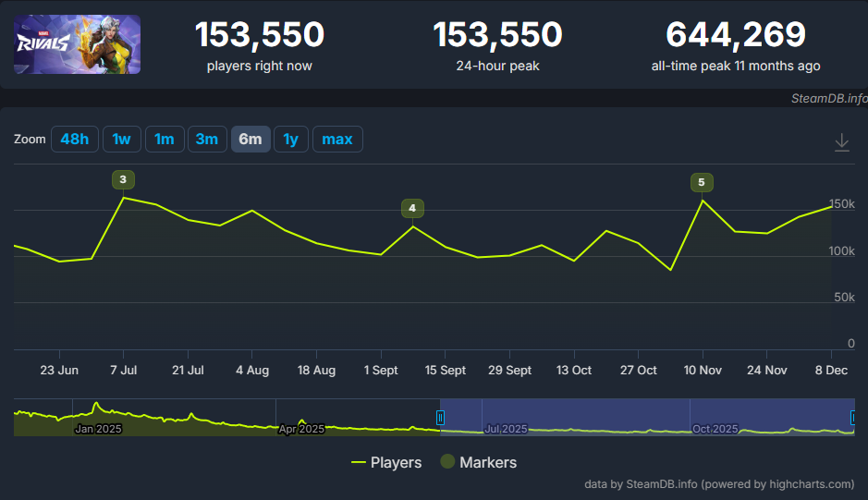Set zoom to 48h
This screenshot has height=500, width=868.
click(x=75, y=139)
